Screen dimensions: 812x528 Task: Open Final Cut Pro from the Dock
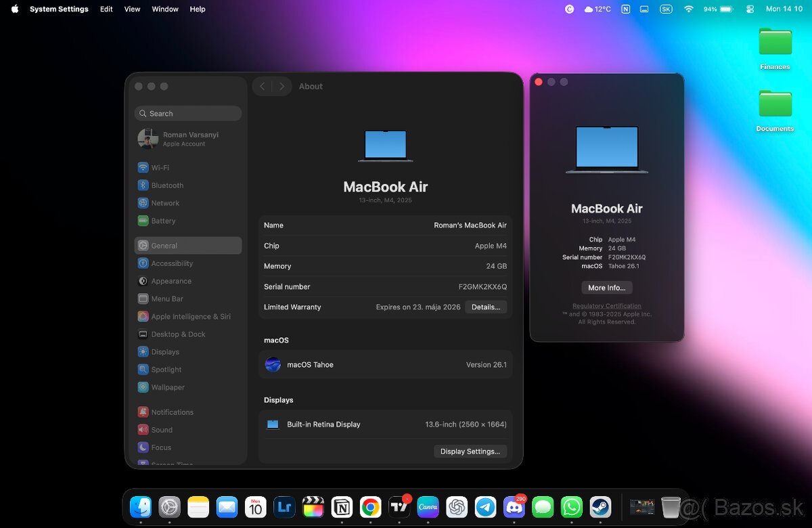click(x=313, y=507)
